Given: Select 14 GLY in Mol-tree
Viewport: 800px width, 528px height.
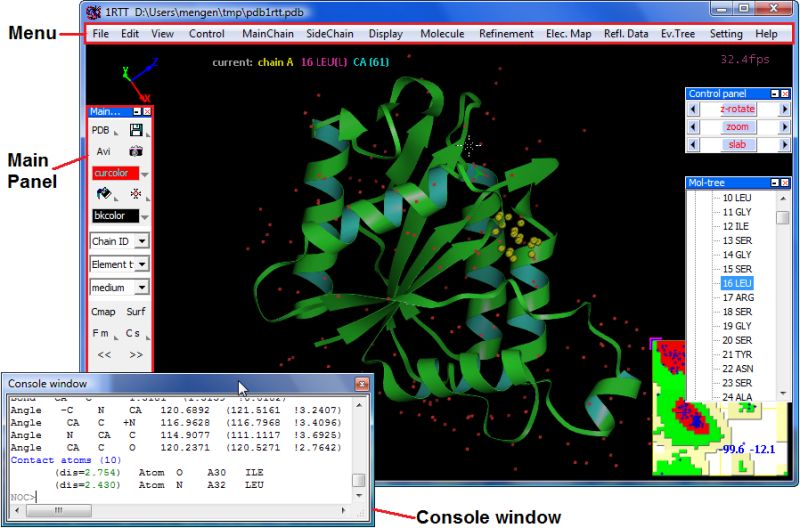Looking at the screenshot, I should click(737, 255).
